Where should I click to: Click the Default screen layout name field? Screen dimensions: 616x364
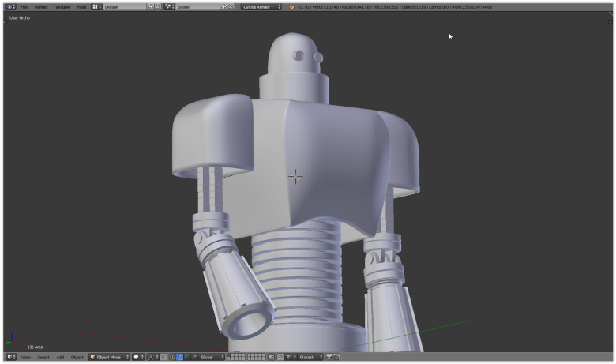pyautogui.click(x=124, y=6)
